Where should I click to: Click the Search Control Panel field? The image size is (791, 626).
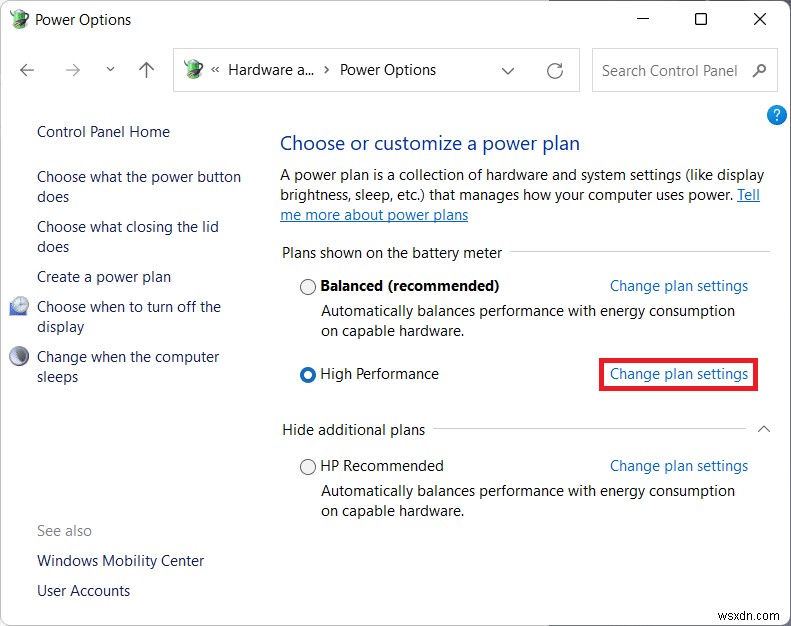coord(670,71)
